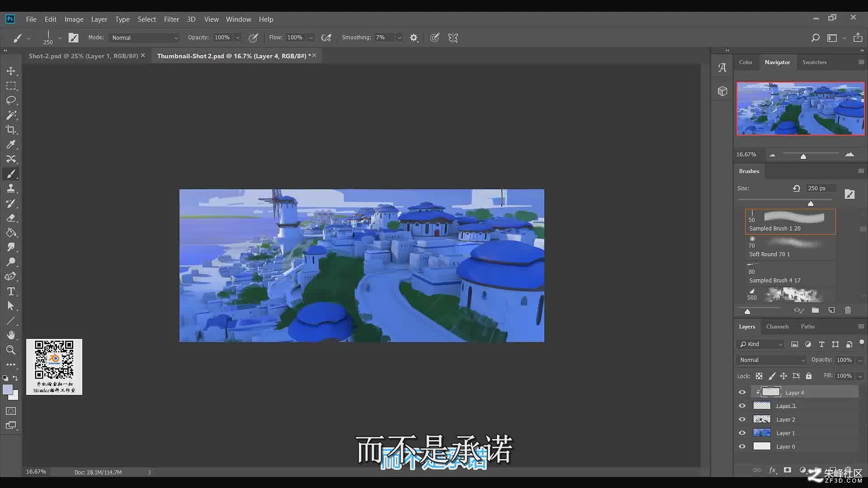
Task: Open Brush Preset picker arrow
Action: [60, 38]
